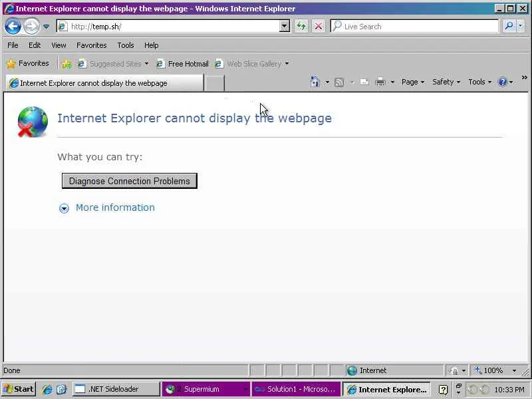Click the 'Done' status bar text
Viewport: 532px width, 399px height.
coord(12,370)
